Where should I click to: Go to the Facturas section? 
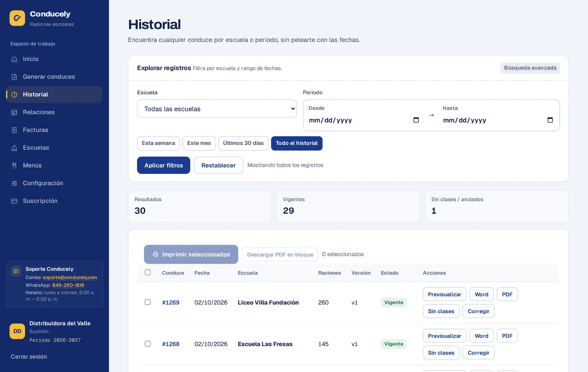pos(54,130)
